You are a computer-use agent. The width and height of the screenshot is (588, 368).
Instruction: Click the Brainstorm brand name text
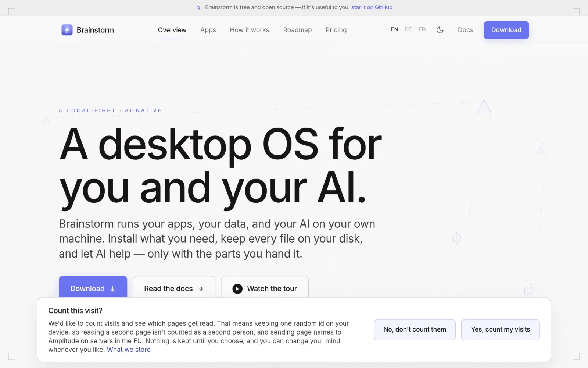click(95, 30)
